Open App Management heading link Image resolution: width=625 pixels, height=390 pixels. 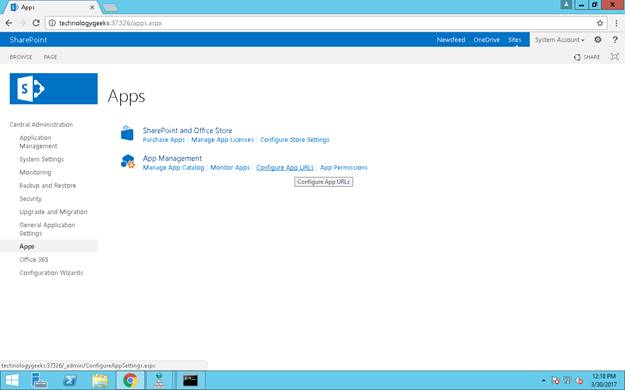click(172, 158)
